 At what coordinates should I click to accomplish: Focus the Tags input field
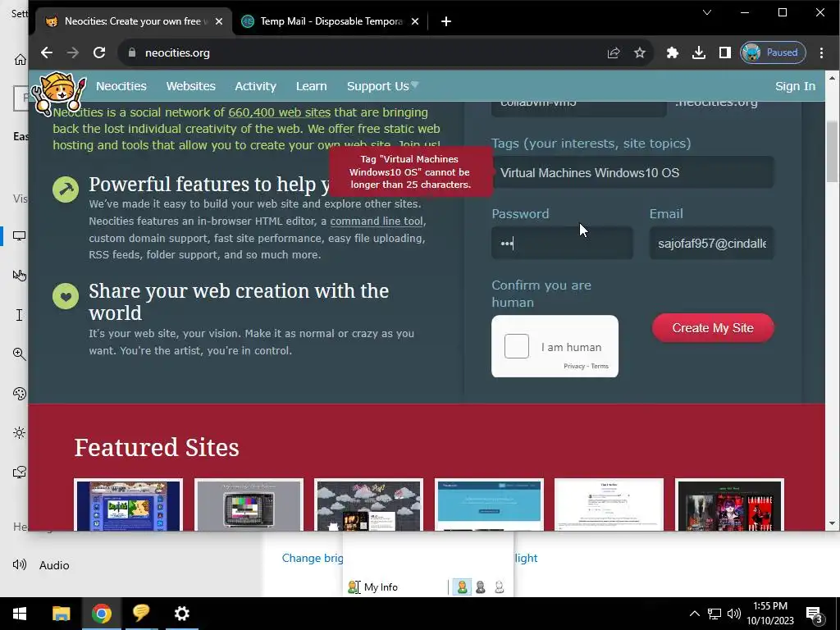click(632, 172)
